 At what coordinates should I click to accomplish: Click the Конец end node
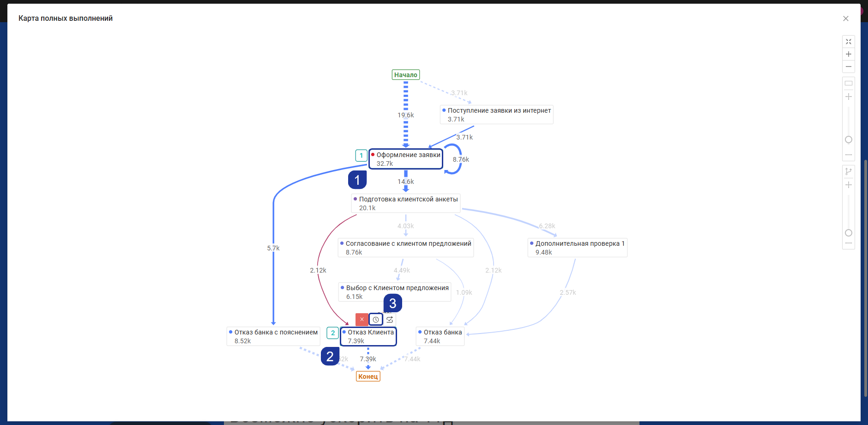[368, 376]
